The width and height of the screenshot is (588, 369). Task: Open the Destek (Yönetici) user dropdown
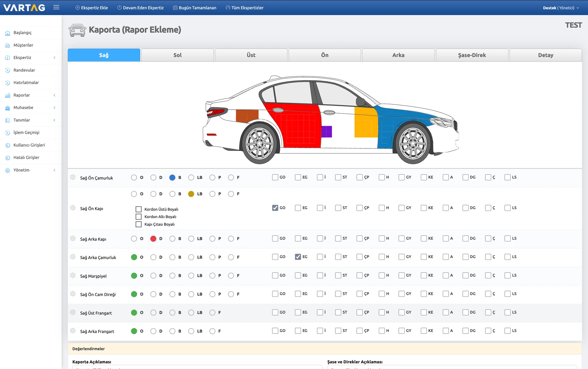click(561, 8)
